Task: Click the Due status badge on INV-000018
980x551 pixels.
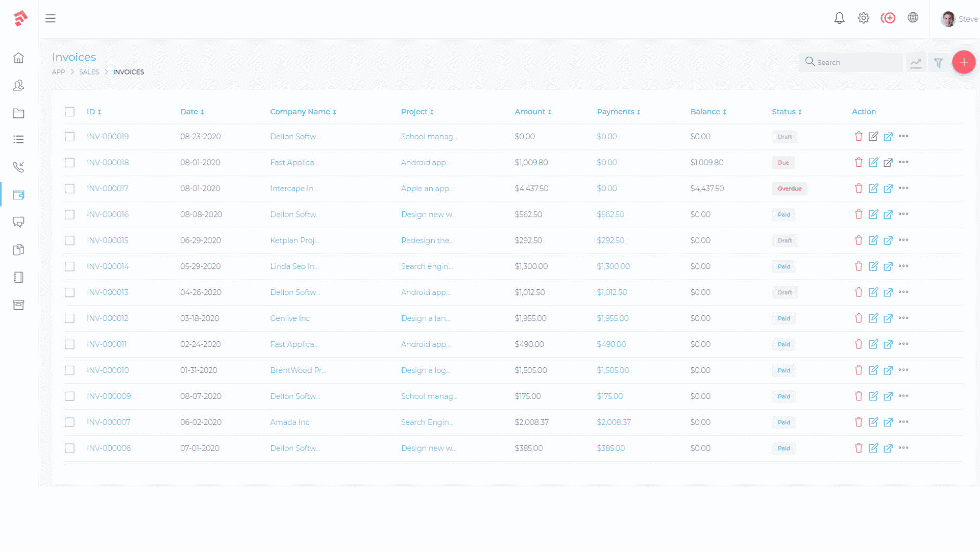Action: [x=783, y=163]
